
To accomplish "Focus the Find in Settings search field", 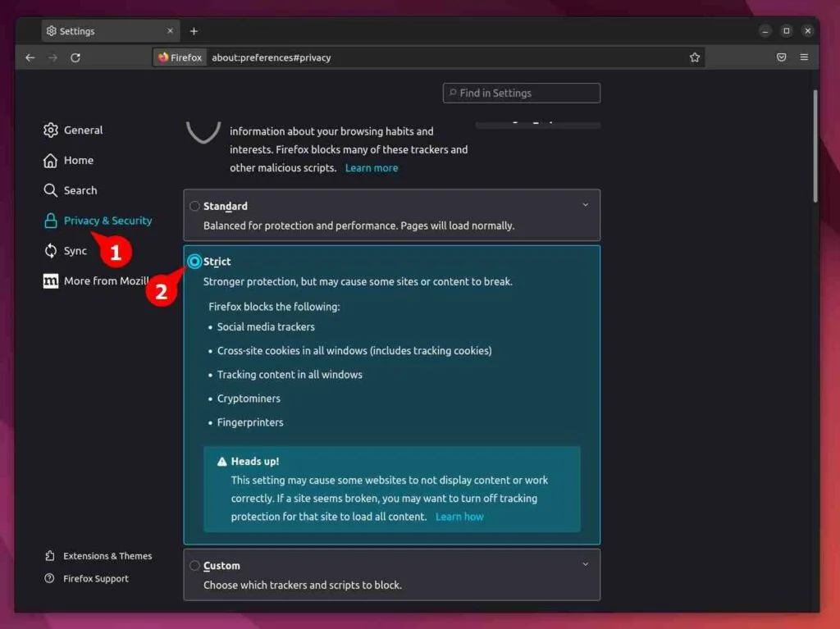I will click(x=521, y=93).
